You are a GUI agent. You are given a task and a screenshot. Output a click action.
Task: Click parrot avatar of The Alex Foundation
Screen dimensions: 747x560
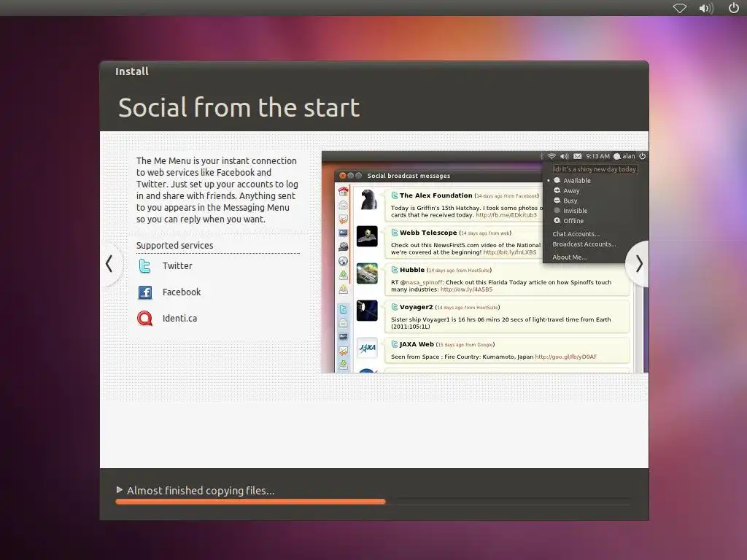click(x=367, y=199)
